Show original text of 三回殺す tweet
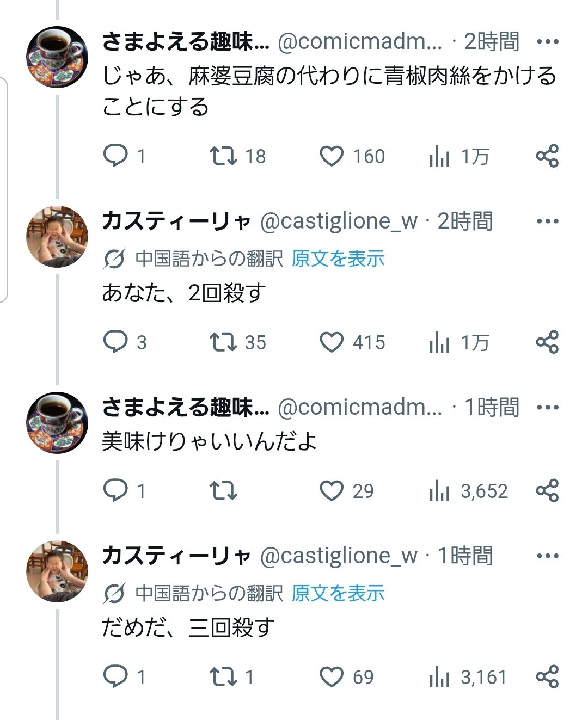588x720 pixels. tap(338, 593)
